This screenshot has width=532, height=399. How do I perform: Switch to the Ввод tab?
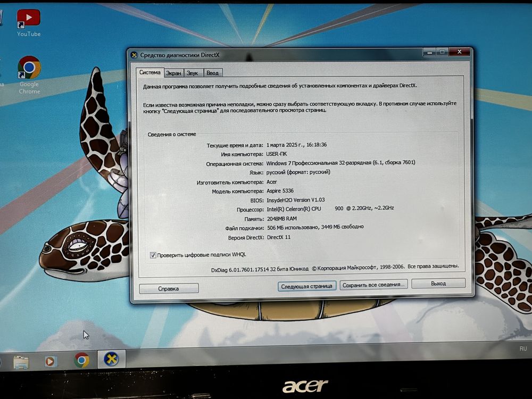coord(212,73)
